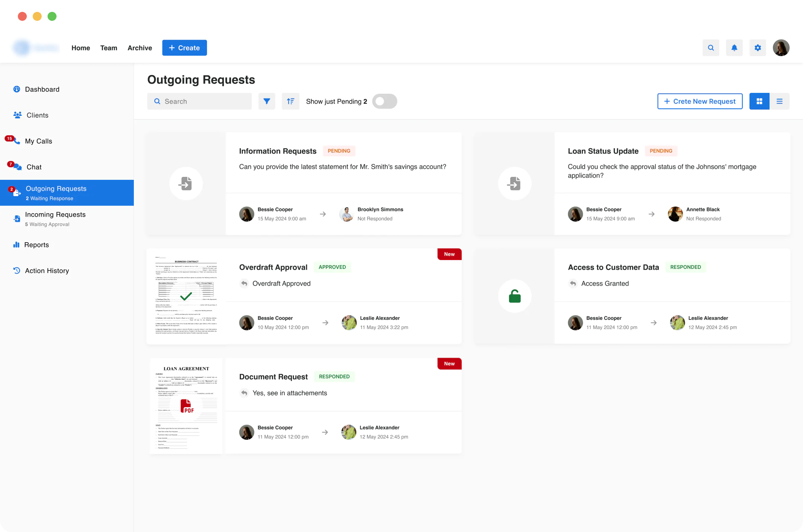Go to Home menu
Viewport: 803px width, 532px height.
[x=81, y=48]
